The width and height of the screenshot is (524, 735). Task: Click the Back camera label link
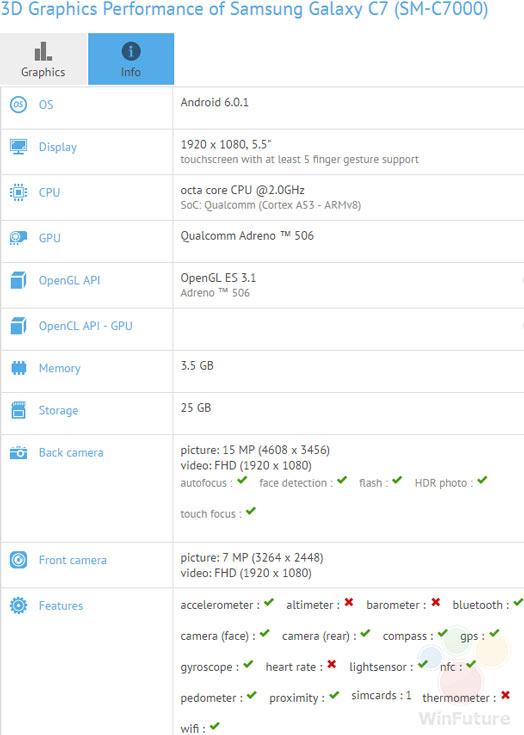[x=71, y=453]
